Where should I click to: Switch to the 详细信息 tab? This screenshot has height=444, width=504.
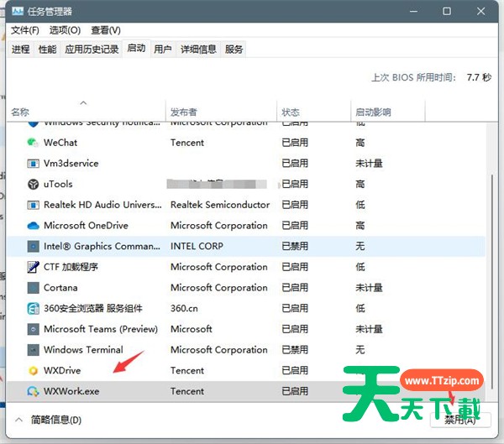tap(198, 50)
